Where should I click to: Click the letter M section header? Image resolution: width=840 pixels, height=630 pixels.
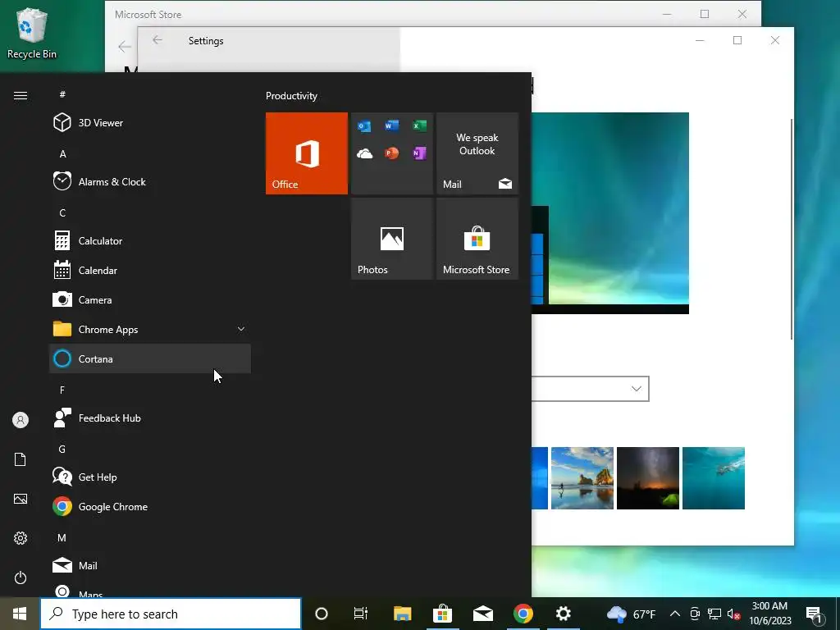point(62,537)
